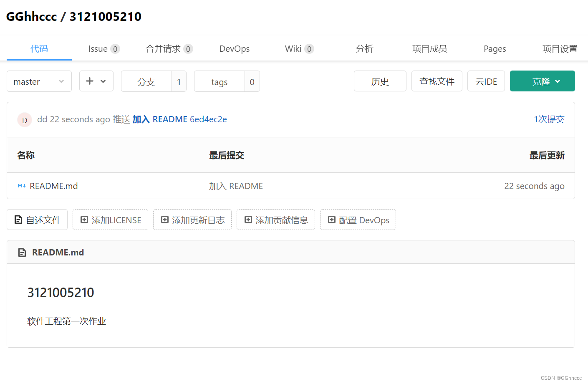The image size is (588, 384).
Task: Open commit hash 6ed4ec2e link
Action: [208, 119]
